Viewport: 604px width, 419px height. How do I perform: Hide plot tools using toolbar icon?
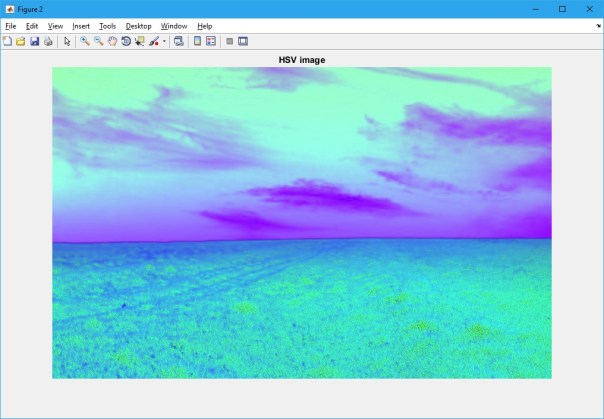[x=229, y=41]
